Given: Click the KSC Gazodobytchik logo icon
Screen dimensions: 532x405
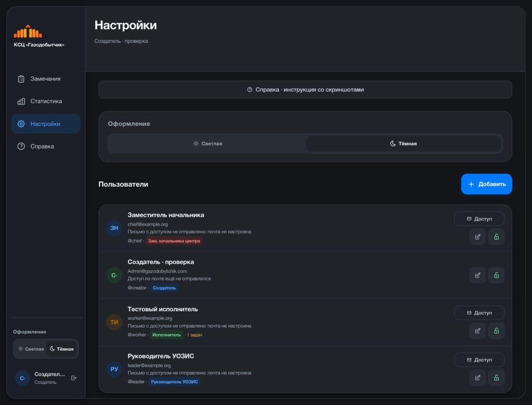Looking at the screenshot, I should coord(28,31).
